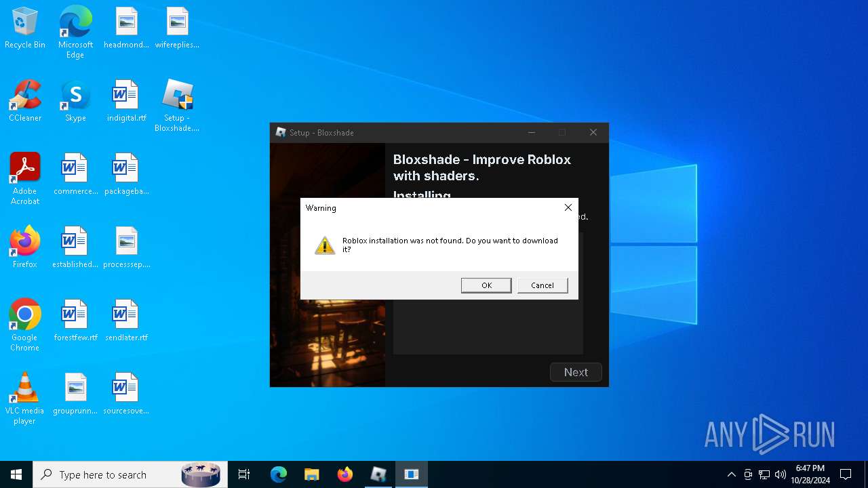Open the Google Chrome desktop shortcut
This screenshot has width=868, height=488.
pos(25,325)
